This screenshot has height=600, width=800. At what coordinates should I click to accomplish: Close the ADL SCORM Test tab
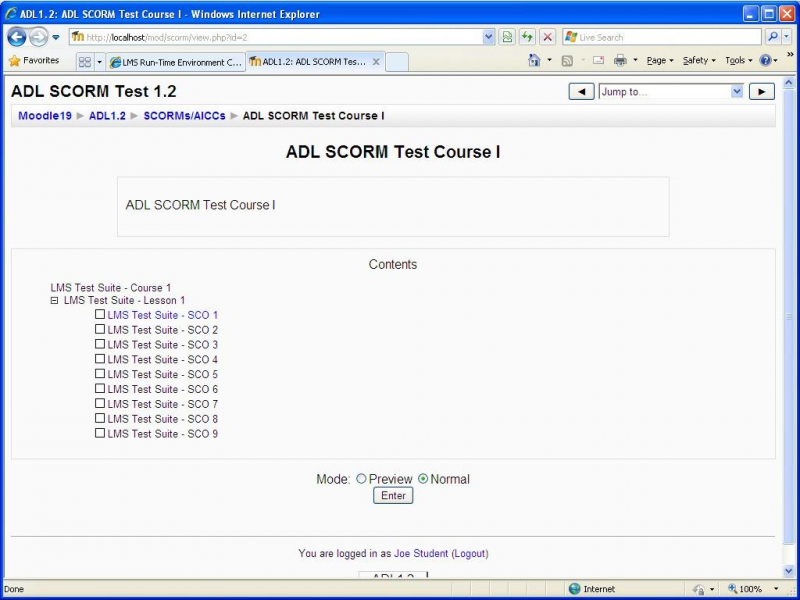click(376, 62)
